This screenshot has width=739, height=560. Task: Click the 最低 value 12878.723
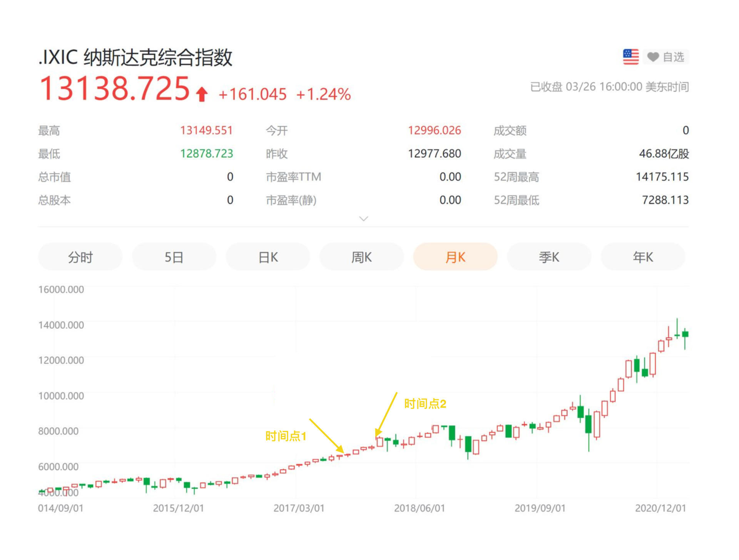pos(207,153)
